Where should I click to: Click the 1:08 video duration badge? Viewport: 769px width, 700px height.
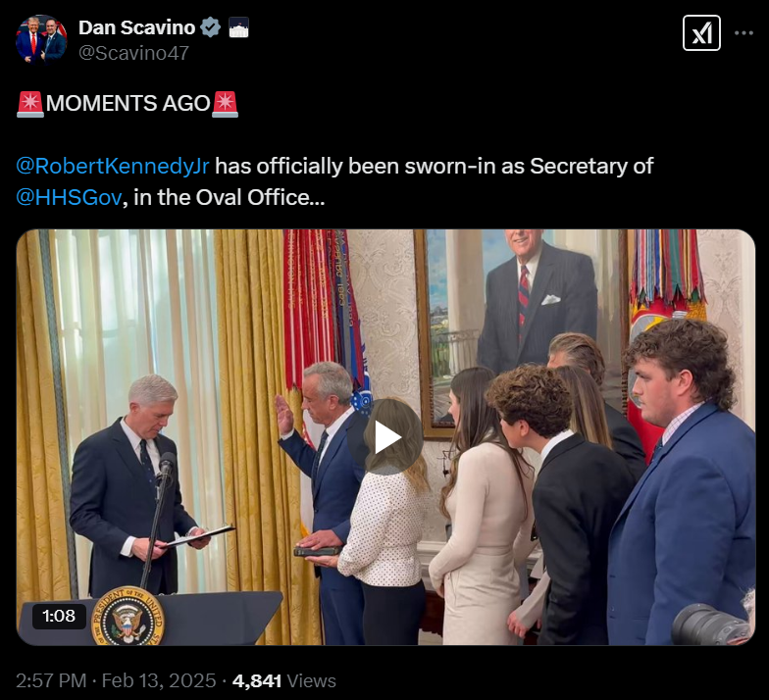[x=59, y=616]
